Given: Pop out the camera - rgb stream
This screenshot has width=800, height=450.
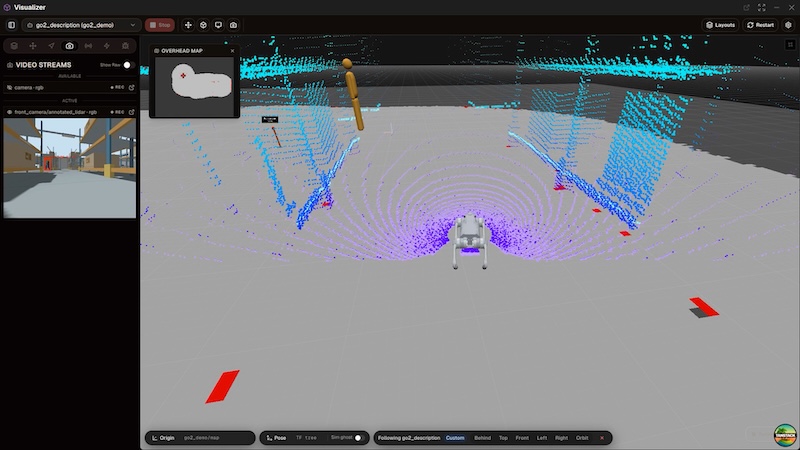Looking at the screenshot, I should click(132, 87).
